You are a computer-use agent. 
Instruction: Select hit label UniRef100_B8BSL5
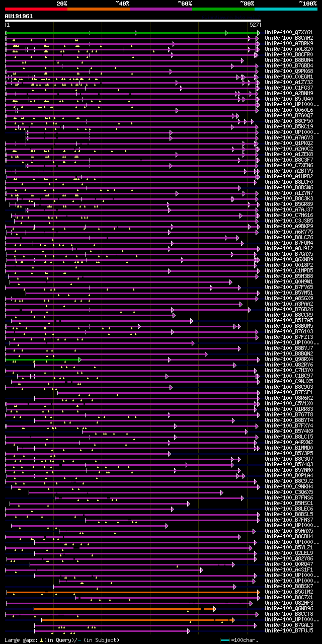288,515
